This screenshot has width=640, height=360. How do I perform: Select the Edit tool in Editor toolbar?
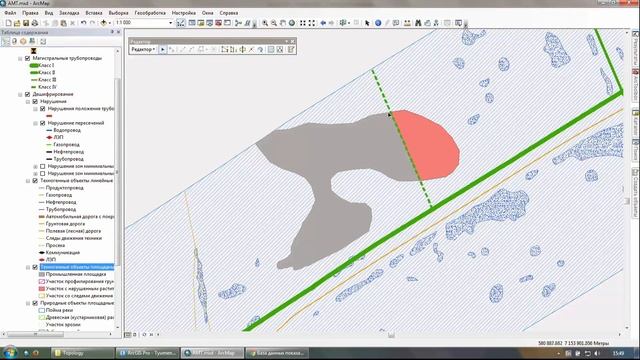pyautogui.click(x=162, y=49)
